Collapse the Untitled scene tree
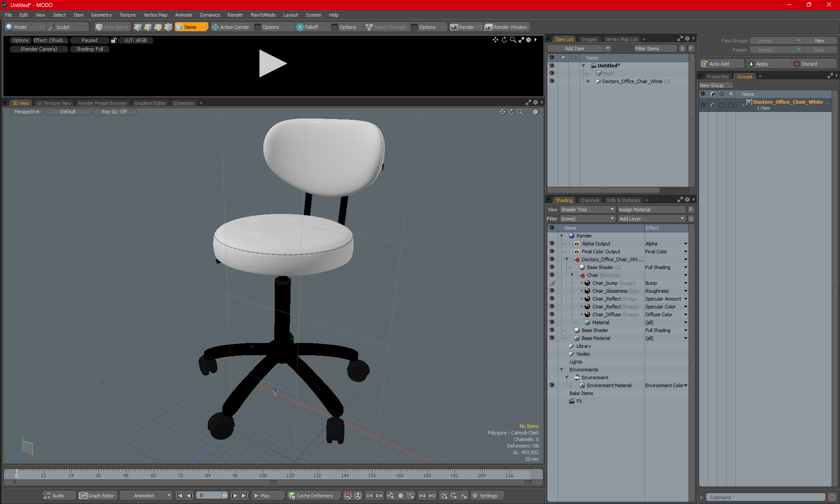The width and height of the screenshot is (840, 504). (x=583, y=66)
